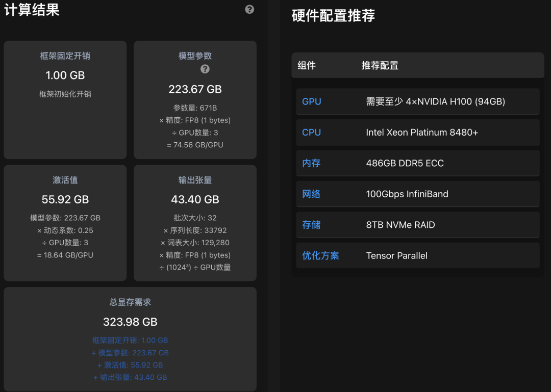
Task: Click the question mark under 模型参数
Action: pyautogui.click(x=205, y=69)
